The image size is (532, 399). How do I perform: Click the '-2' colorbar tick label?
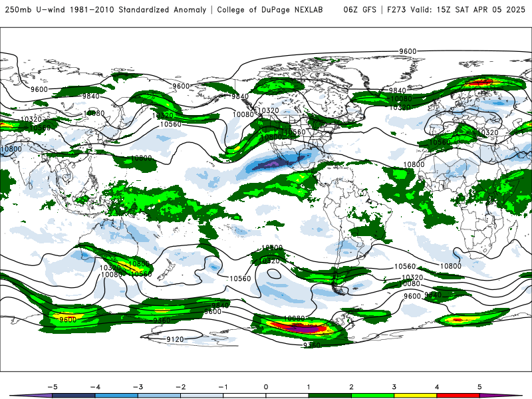[180, 387]
